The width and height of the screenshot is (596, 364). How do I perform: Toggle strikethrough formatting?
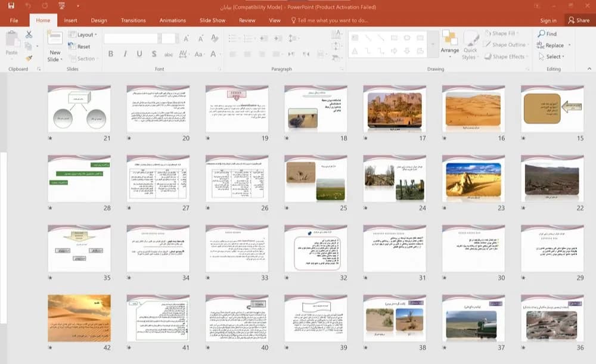click(169, 54)
